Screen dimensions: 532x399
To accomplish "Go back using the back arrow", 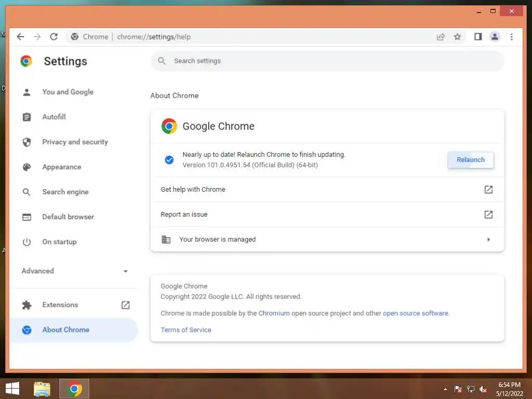I will [x=20, y=37].
